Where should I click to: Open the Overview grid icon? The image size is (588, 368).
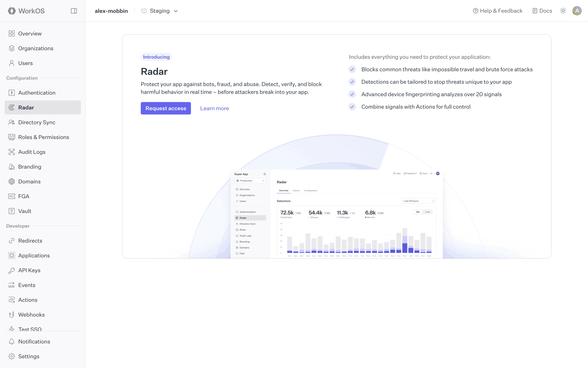12,33
